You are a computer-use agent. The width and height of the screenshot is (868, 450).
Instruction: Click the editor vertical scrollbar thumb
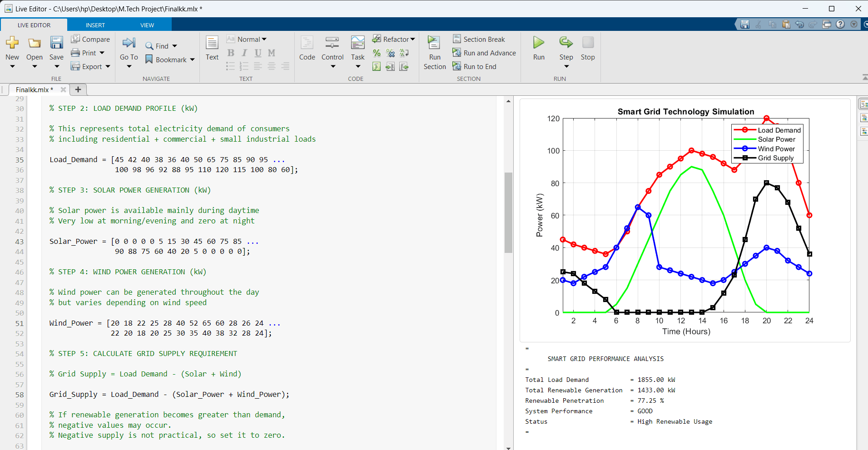508,213
